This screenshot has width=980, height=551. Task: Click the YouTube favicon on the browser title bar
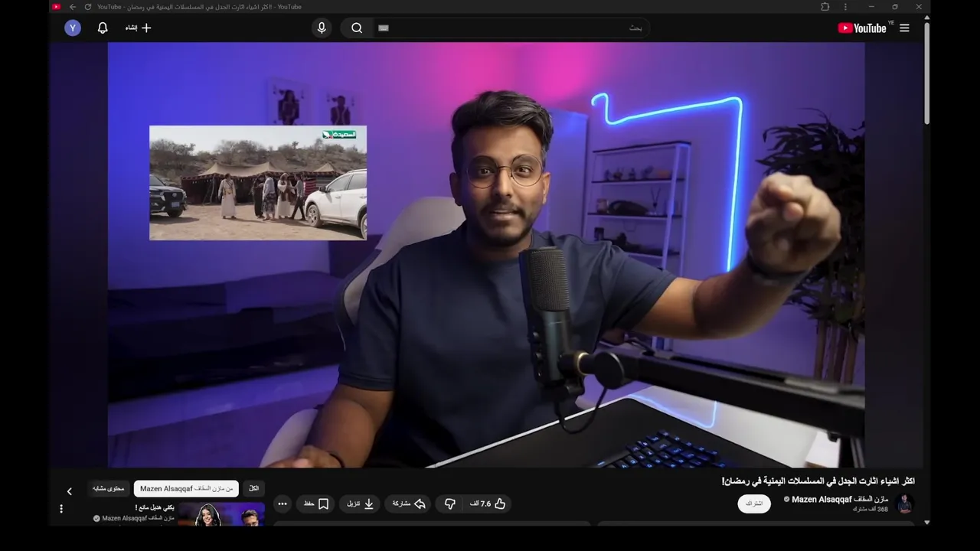(56, 7)
